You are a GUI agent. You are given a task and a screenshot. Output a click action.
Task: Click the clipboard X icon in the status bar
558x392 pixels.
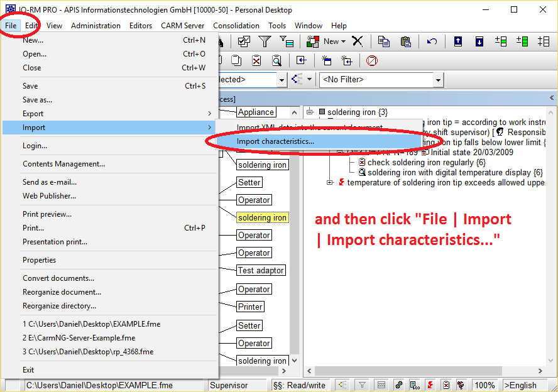tap(446, 385)
